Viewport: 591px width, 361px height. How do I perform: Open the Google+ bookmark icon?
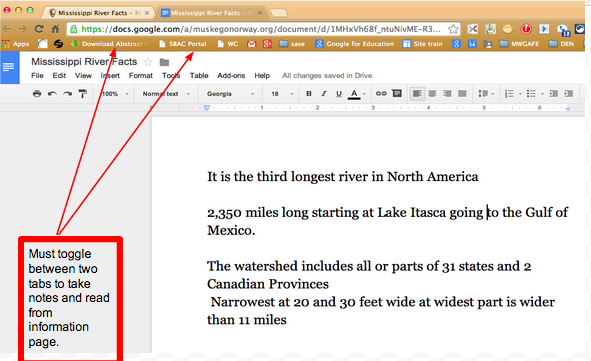(x=267, y=44)
